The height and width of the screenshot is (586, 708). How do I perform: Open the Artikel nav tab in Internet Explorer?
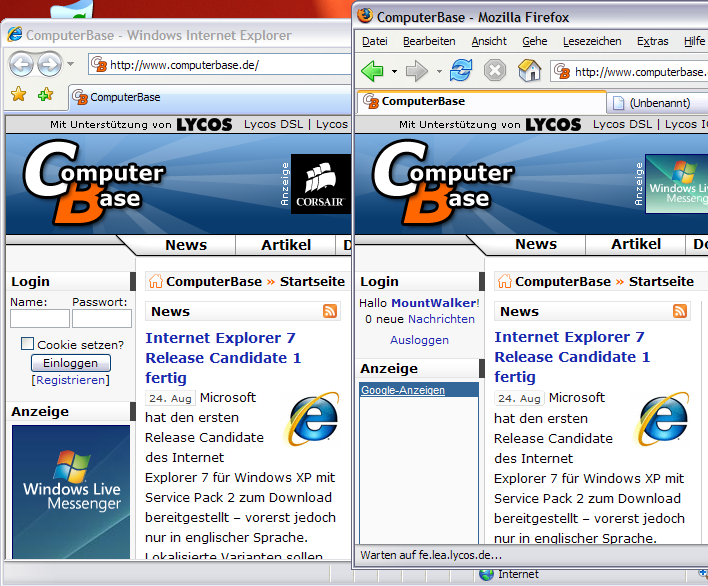[286, 245]
